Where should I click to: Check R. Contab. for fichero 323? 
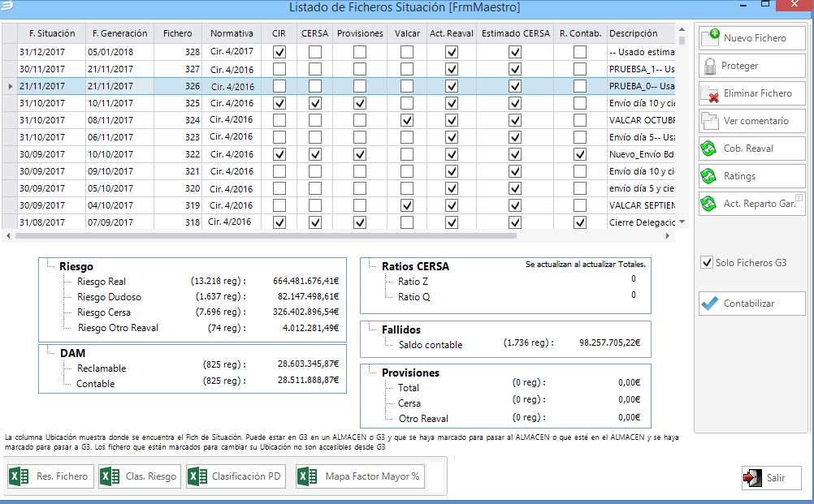click(x=580, y=137)
